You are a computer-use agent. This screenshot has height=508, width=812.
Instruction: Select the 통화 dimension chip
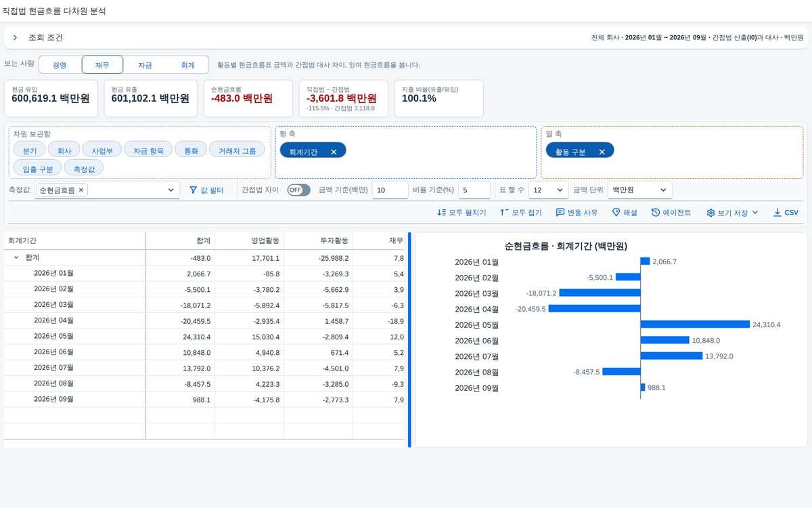tap(191, 151)
